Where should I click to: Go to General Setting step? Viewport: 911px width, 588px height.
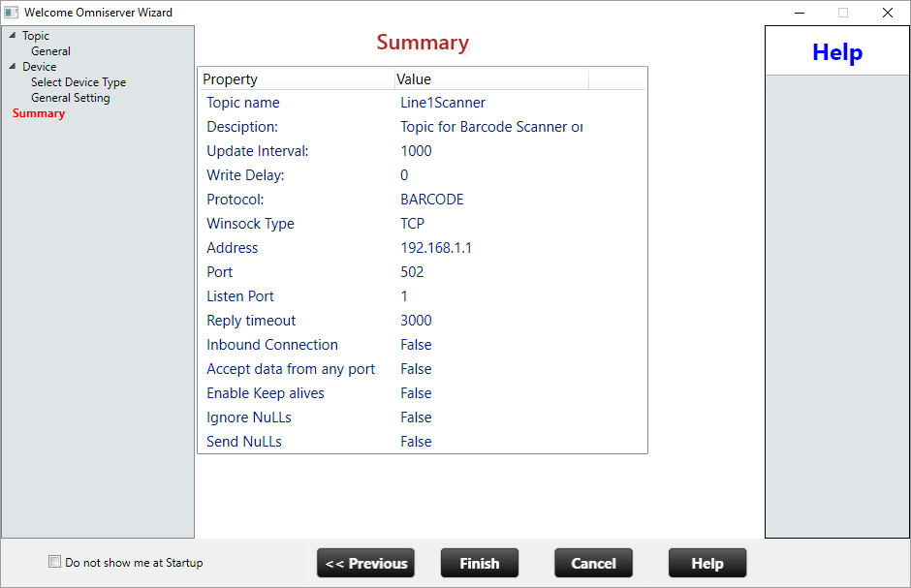(70, 98)
